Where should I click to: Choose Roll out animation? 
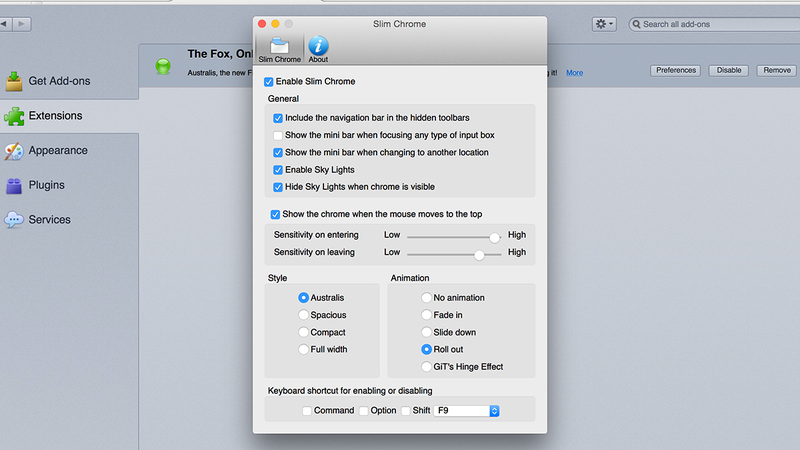[x=426, y=349]
